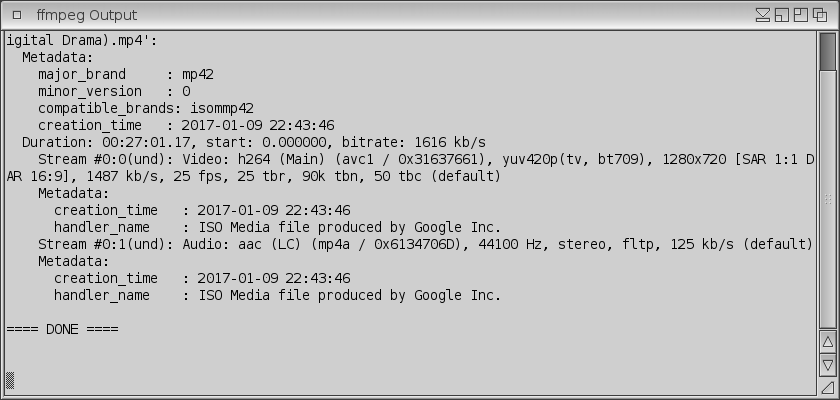Click the minor_version : 0 line
This screenshot has height=400, width=840.
(x=113, y=91)
